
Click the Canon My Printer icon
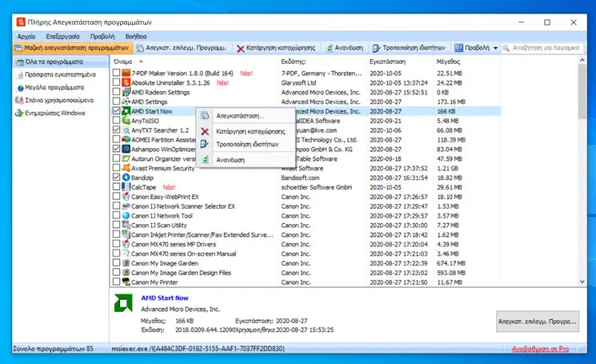(126, 282)
